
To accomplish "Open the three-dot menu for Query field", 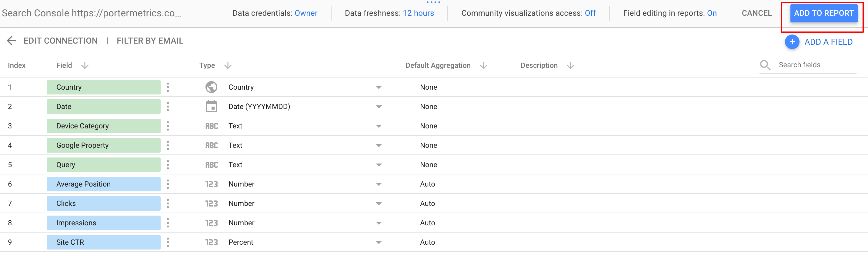I will point(168,165).
